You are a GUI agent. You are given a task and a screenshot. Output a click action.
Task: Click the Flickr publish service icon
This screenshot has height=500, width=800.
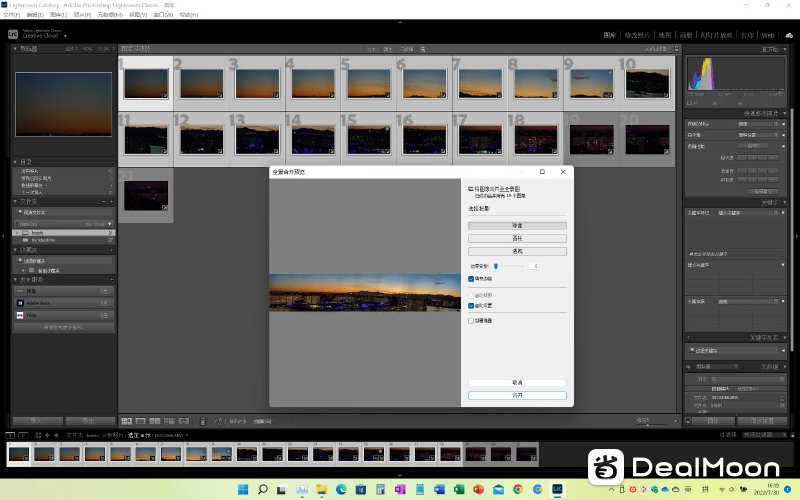20,315
